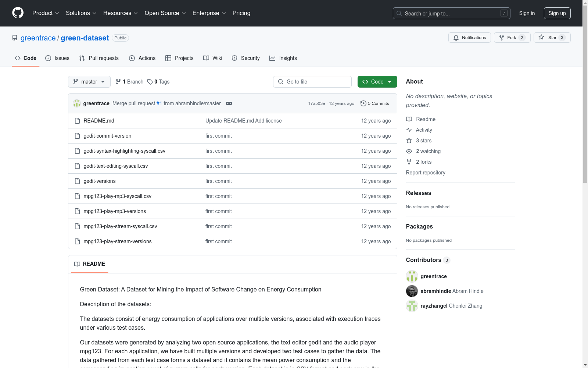Image resolution: width=588 pixels, height=368 pixels.
Task: Open the green-dataset repository link
Action: pos(85,38)
